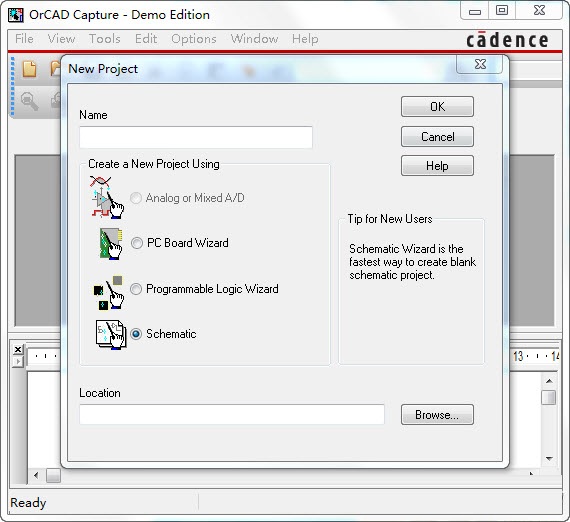
Task: Click the Programmable Logic Wizard icon
Action: (109, 293)
